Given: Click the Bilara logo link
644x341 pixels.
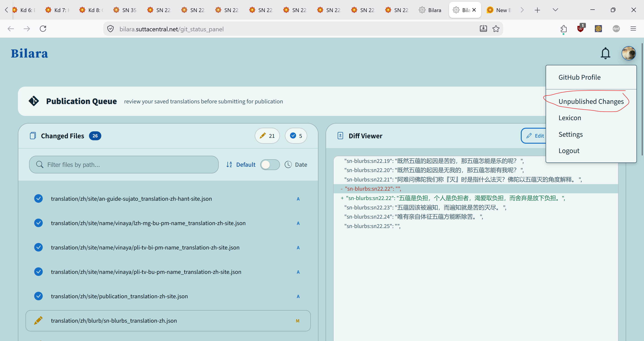Looking at the screenshot, I should [x=29, y=53].
